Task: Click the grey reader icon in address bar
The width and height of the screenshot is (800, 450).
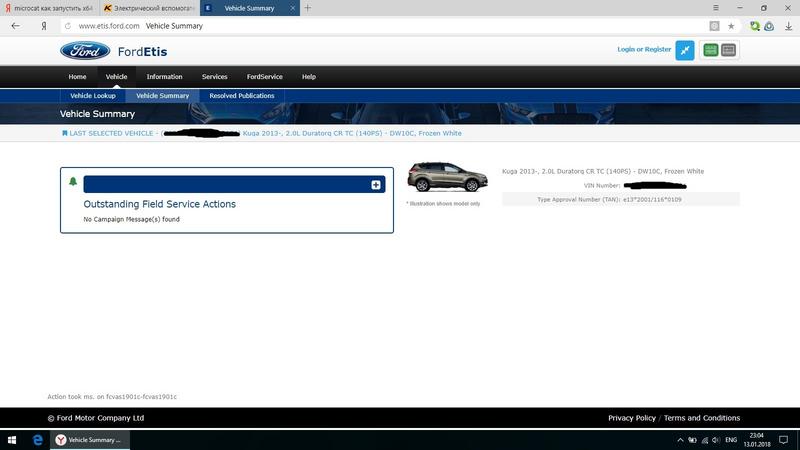Action: (x=714, y=26)
